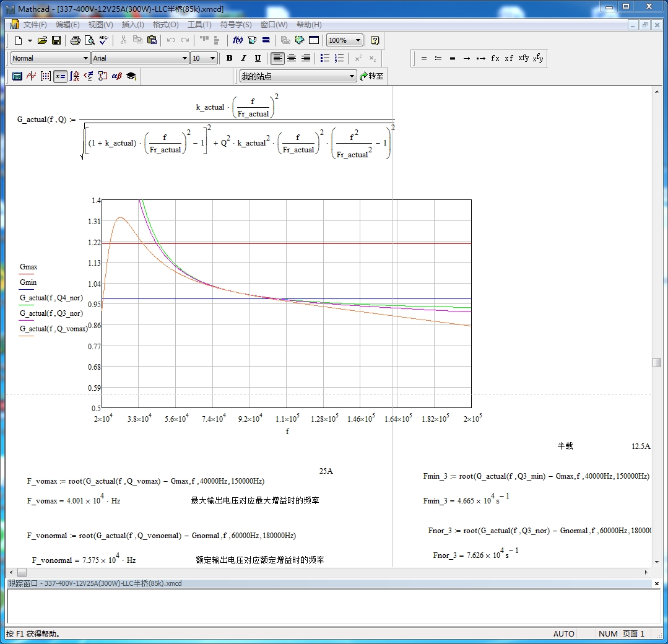Insert definition := operator
Viewport: 668px width, 644px height.
(x=438, y=58)
